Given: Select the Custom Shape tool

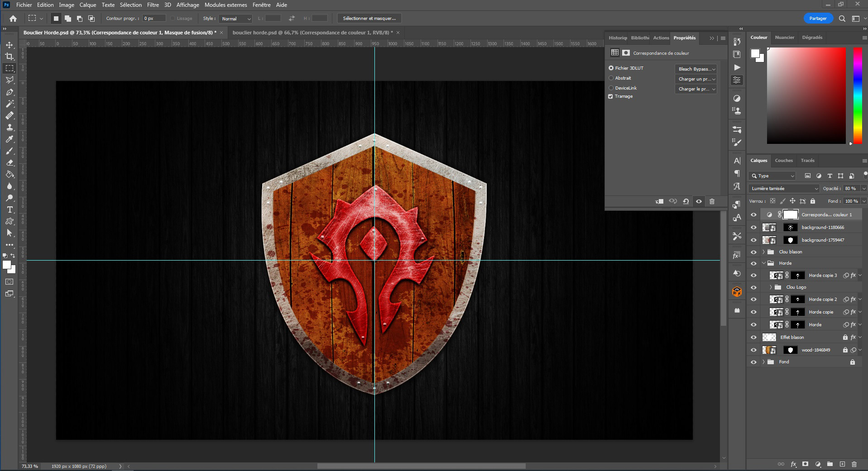Looking at the screenshot, I should pos(10,221).
